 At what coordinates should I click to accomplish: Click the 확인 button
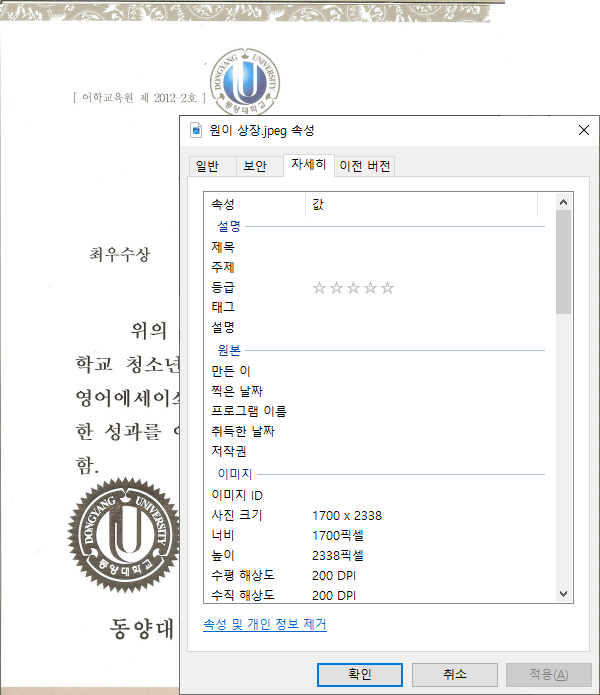click(359, 674)
